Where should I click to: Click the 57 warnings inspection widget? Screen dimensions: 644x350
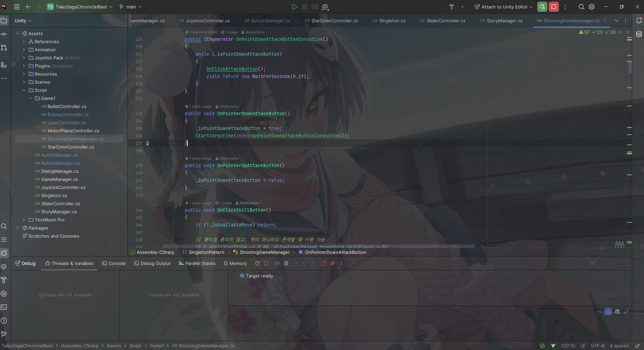(584, 32)
